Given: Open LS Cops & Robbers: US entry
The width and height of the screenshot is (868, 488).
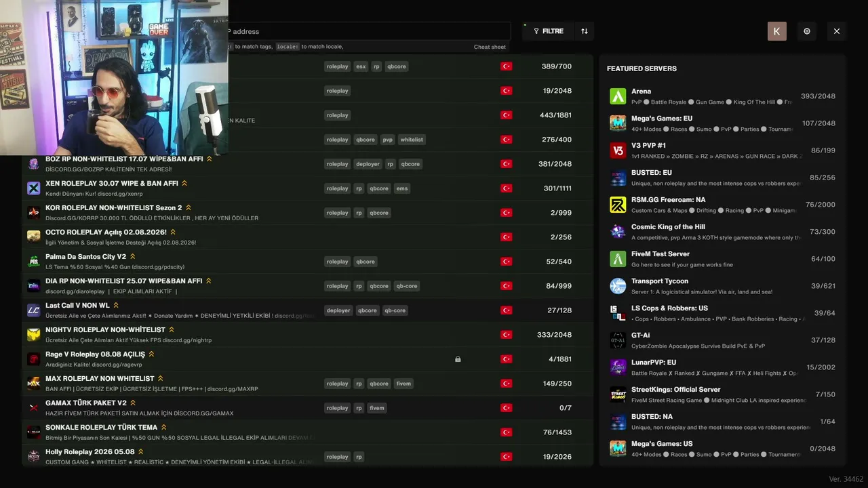Looking at the screenshot, I should point(723,313).
